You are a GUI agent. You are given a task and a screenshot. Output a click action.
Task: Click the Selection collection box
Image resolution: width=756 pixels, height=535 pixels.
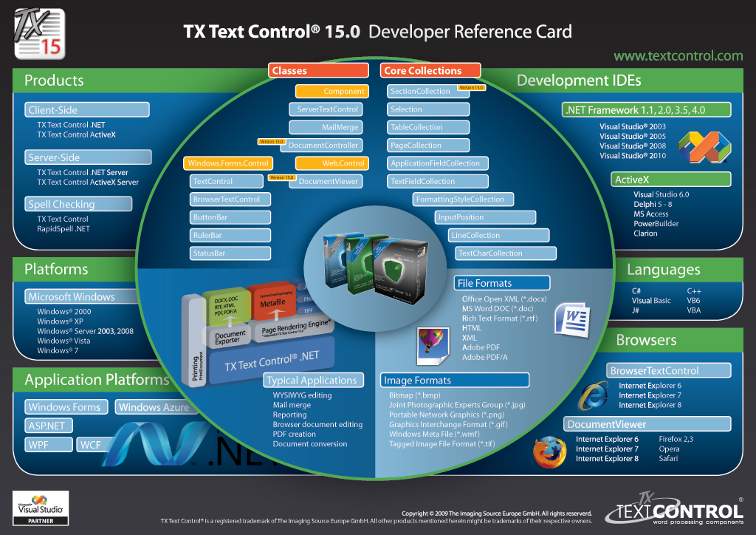point(428,109)
